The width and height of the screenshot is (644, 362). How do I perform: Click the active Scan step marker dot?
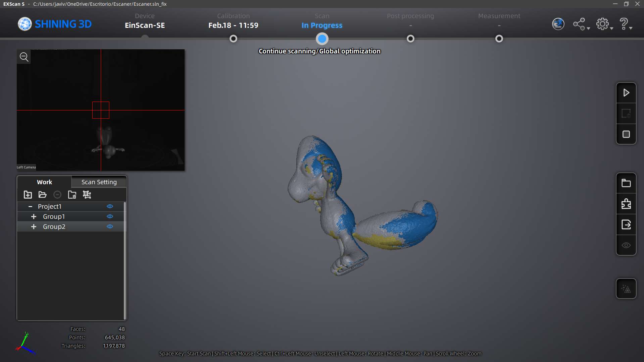[322, 39]
